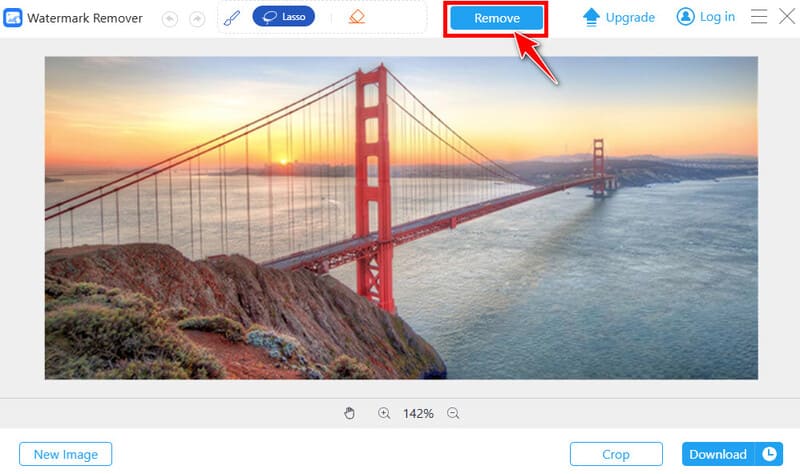The width and height of the screenshot is (800, 474).
Task: Open download history clock icon
Action: coord(769,454)
